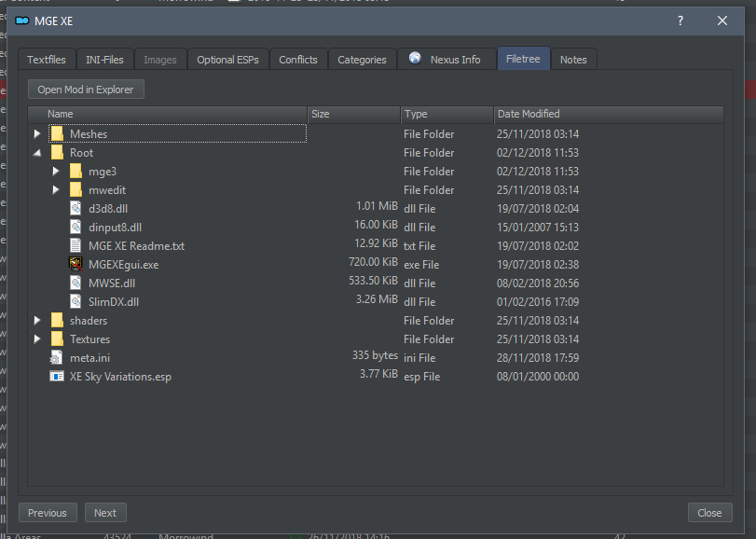The width and height of the screenshot is (756, 539).
Task: Click the MWSE.dll file icon
Action: point(76,283)
